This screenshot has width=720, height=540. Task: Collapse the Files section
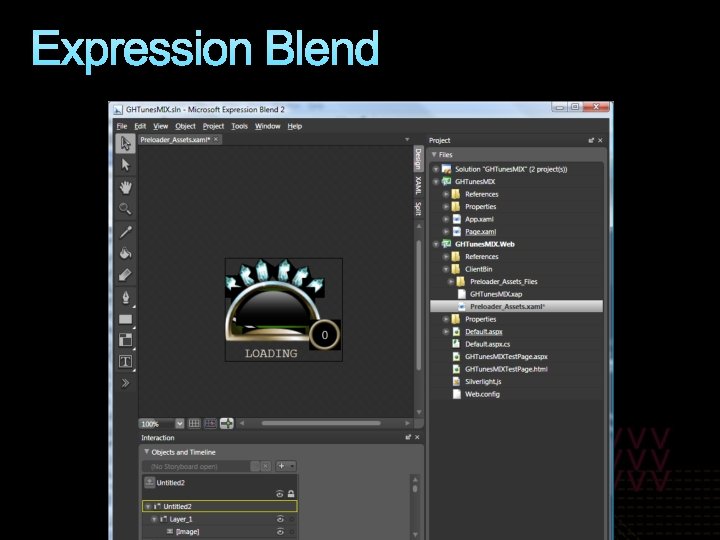pos(434,155)
